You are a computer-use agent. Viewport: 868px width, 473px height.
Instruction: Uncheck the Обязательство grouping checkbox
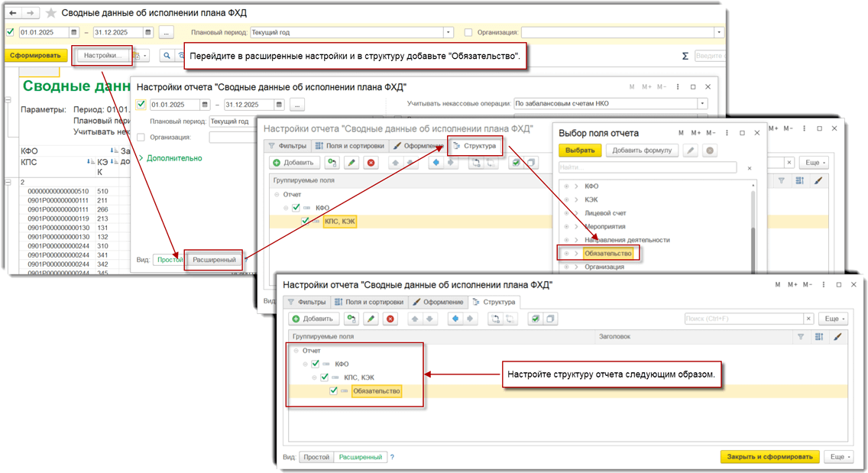[333, 391]
